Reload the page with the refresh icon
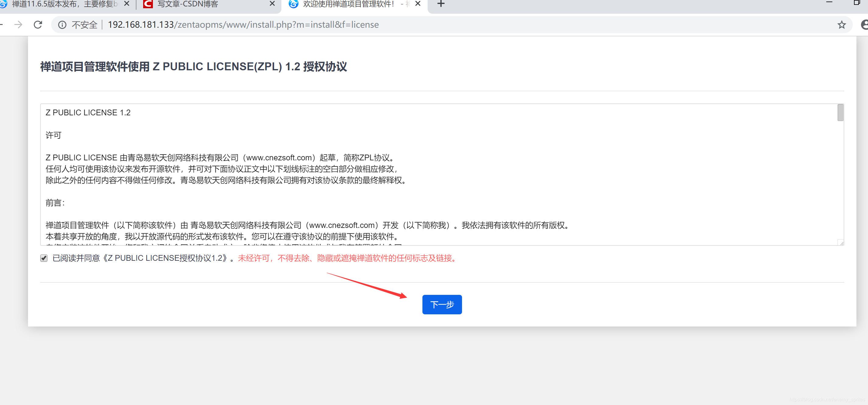 pos(38,25)
